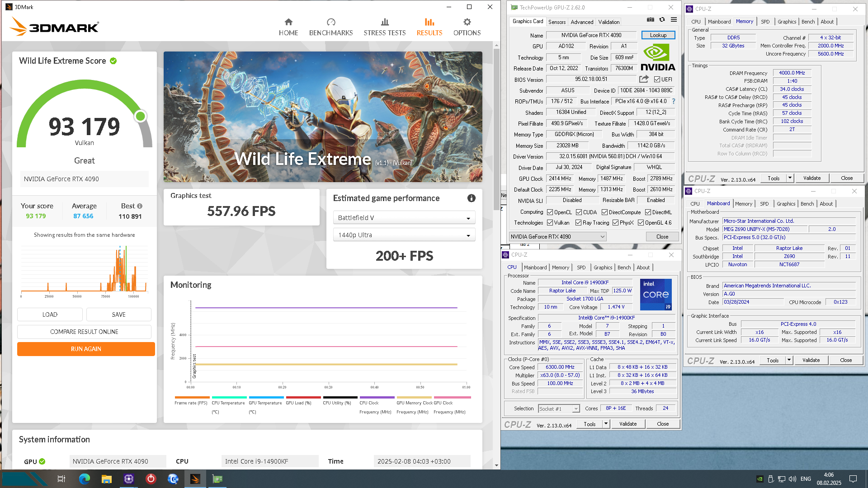Toggle the UEFI checkbox in GPU-Z
The width and height of the screenshot is (868, 488).
pos(657,80)
